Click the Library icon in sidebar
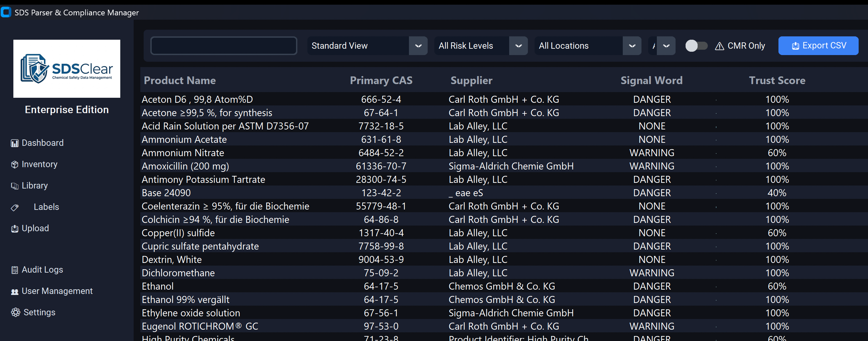 14,186
